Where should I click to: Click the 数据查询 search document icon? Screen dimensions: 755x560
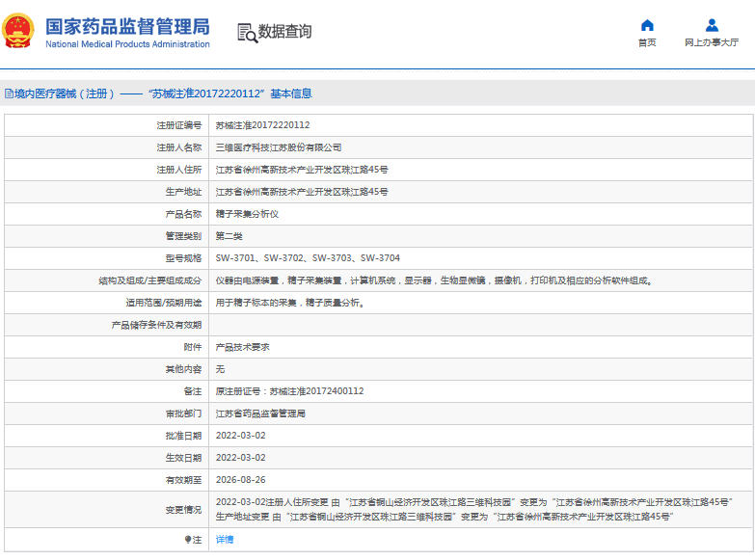point(248,33)
